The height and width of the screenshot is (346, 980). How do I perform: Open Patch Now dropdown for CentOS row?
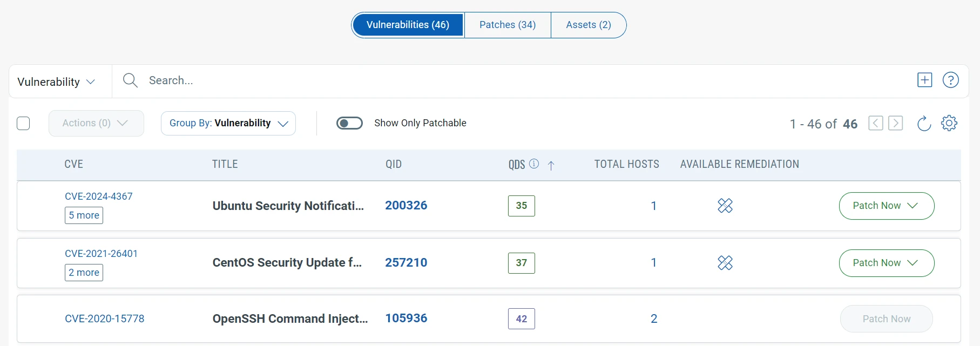(887, 263)
